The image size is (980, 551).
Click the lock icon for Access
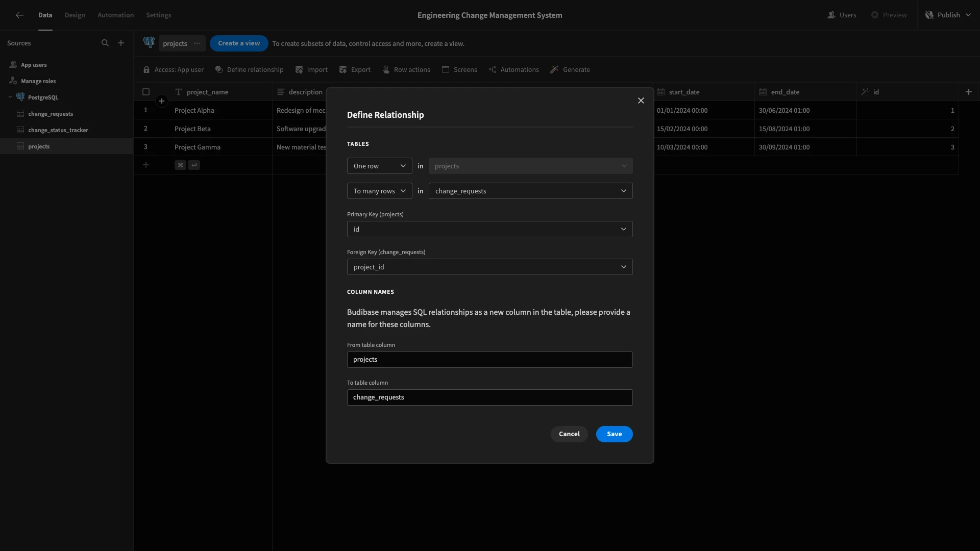tap(146, 70)
